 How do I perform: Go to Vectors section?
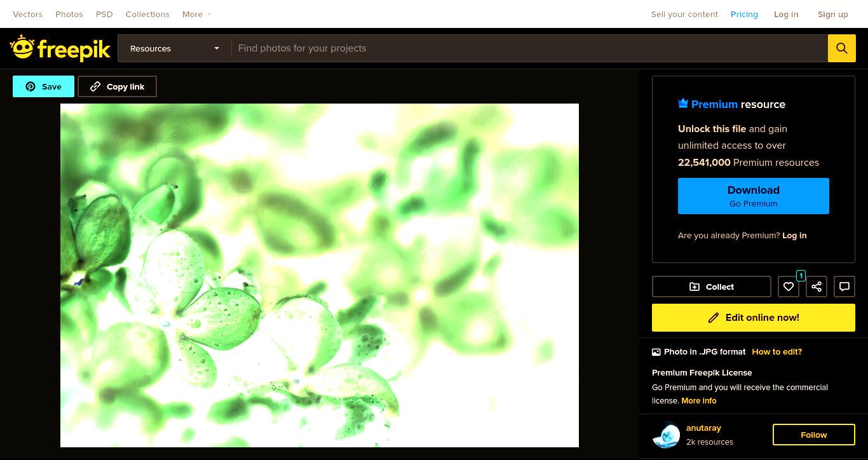pyautogui.click(x=27, y=14)
